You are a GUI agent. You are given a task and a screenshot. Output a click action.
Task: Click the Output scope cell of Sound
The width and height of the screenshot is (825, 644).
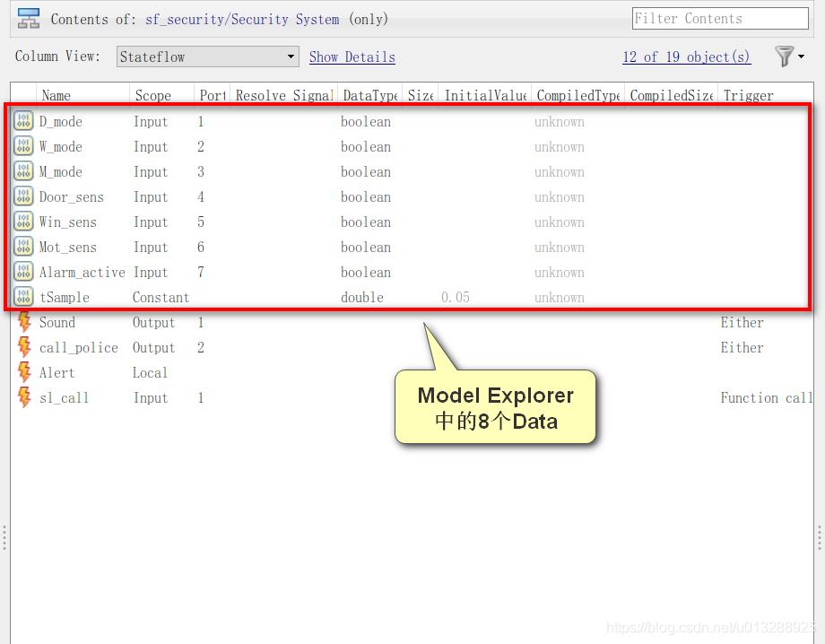tap(153, 323)
